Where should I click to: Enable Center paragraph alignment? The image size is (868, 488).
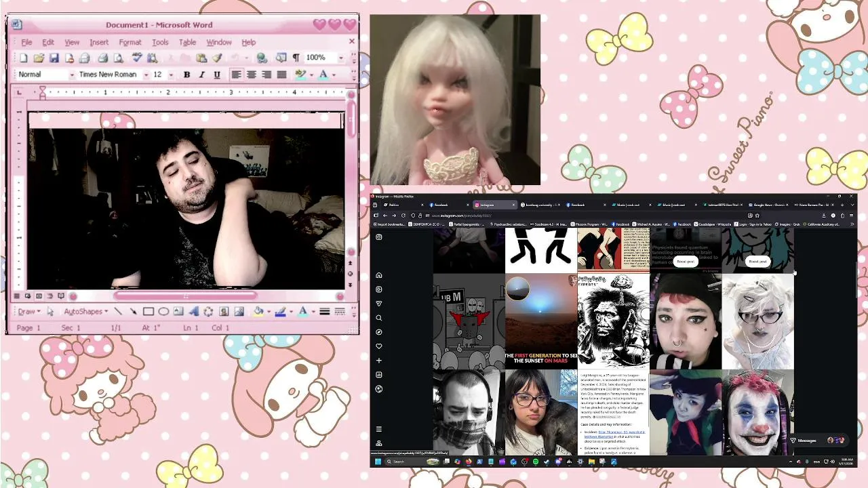coord(252,75)
